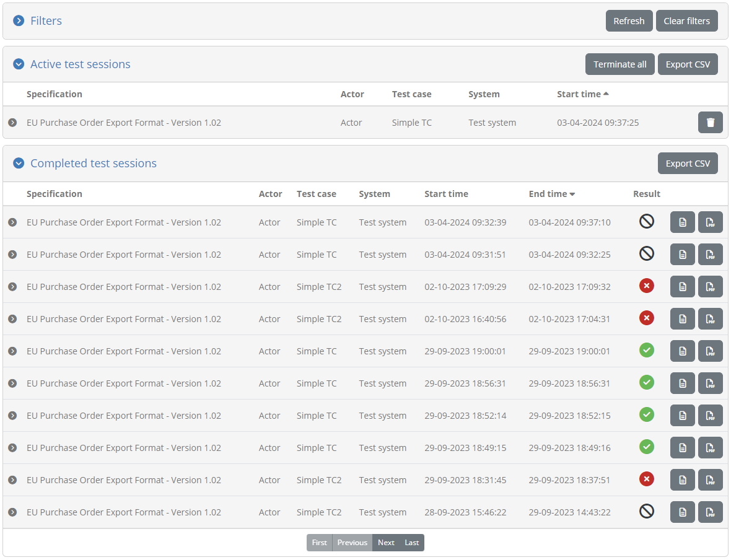Click the Refresh button

point(629,21)
